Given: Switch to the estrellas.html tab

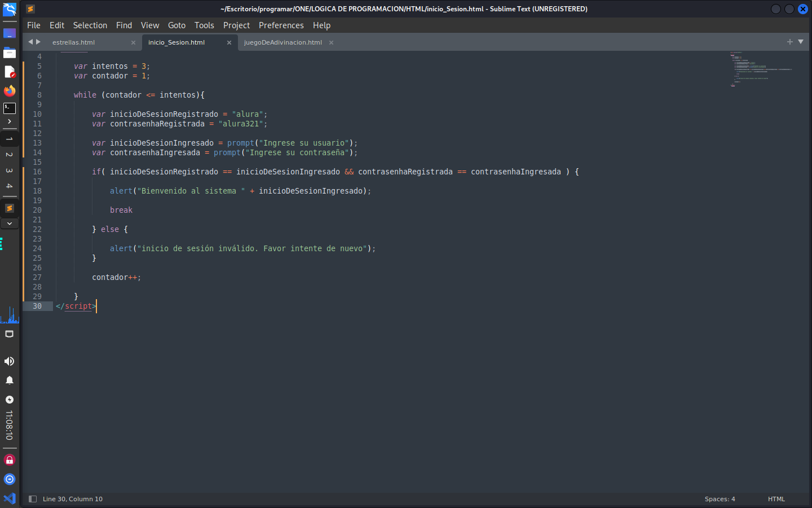Looking at the screenshot, I should coord(73,42).
